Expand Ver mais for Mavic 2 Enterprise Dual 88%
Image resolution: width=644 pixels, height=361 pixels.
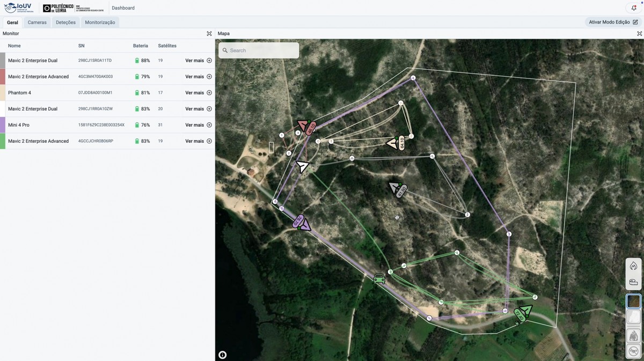pos(199,61)
